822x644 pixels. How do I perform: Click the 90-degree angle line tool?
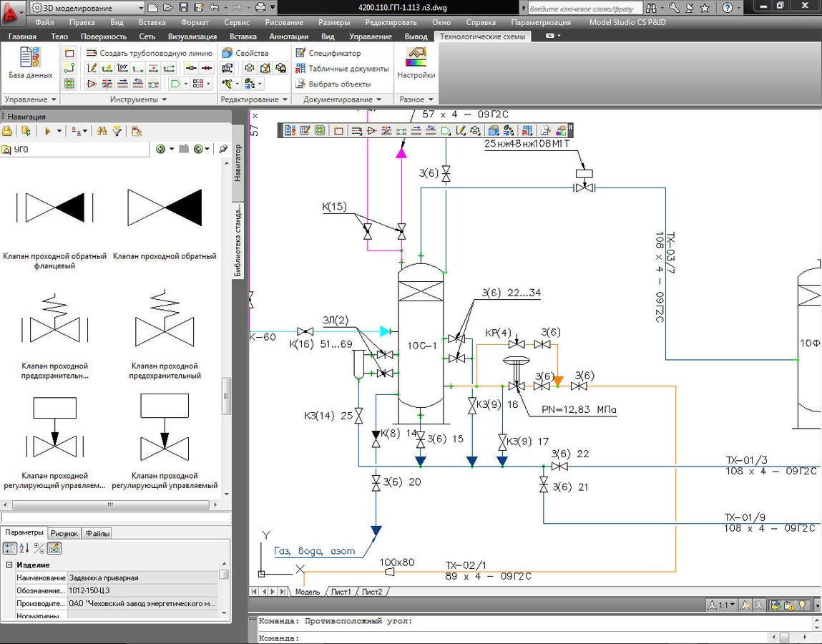[x=122, y=68]
